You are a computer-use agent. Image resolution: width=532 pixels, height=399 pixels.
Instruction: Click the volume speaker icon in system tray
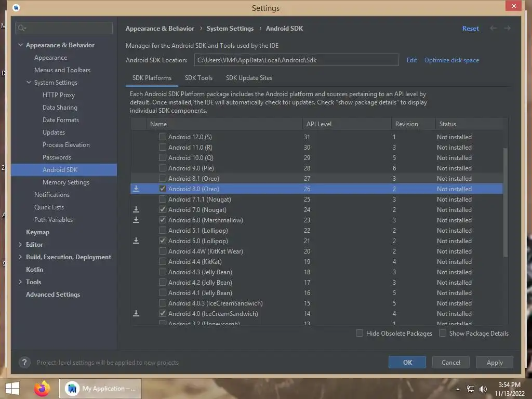(483, 389)
